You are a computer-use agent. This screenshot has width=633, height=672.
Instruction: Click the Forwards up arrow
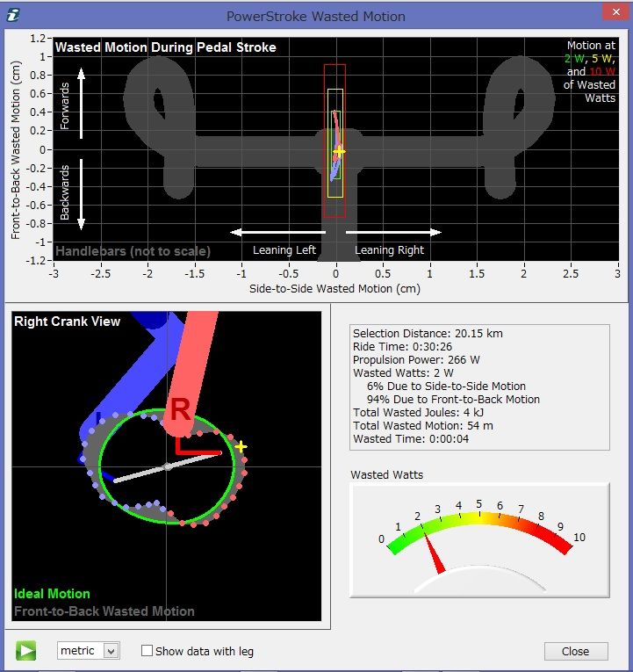tap(81, 104)
